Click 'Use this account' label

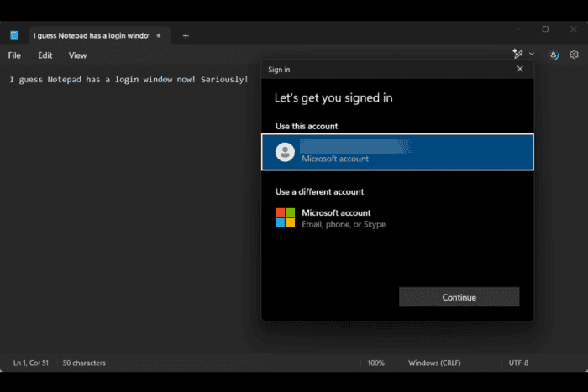(x=307, y=126)
